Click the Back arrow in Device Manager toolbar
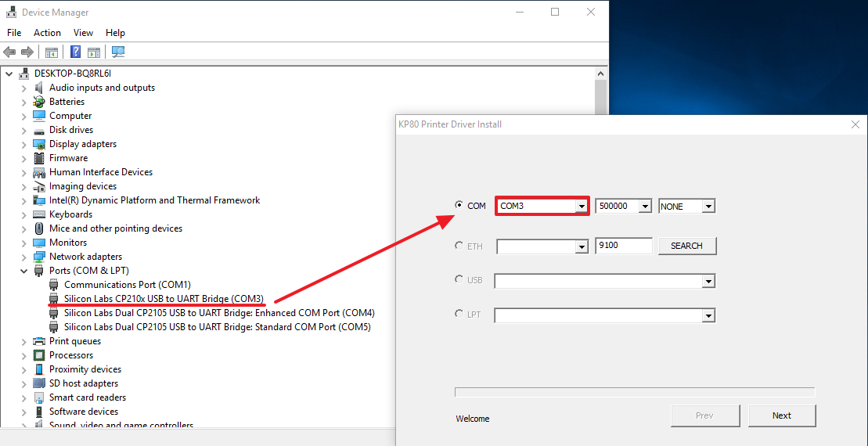 [x=9, y=52]
